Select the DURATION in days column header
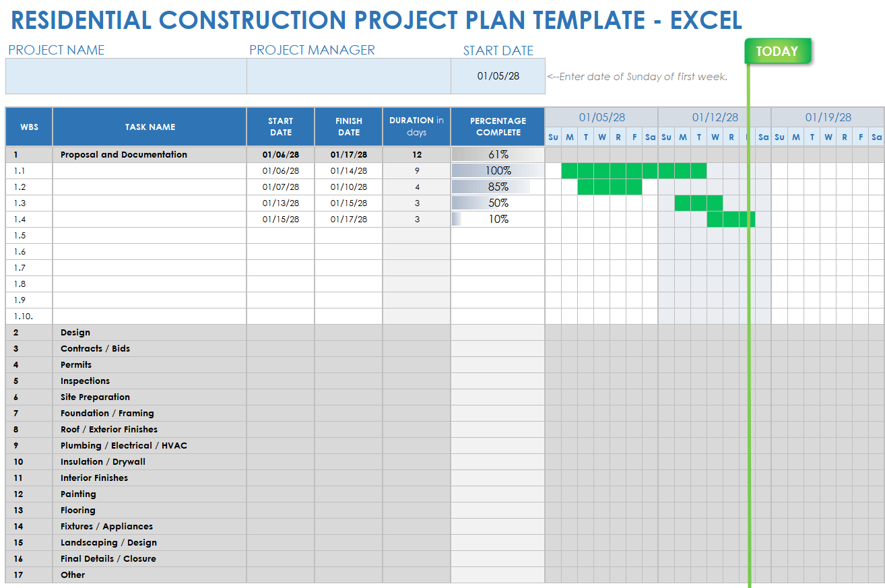Screen dimensions: 885x588 (x=416, y=127)
